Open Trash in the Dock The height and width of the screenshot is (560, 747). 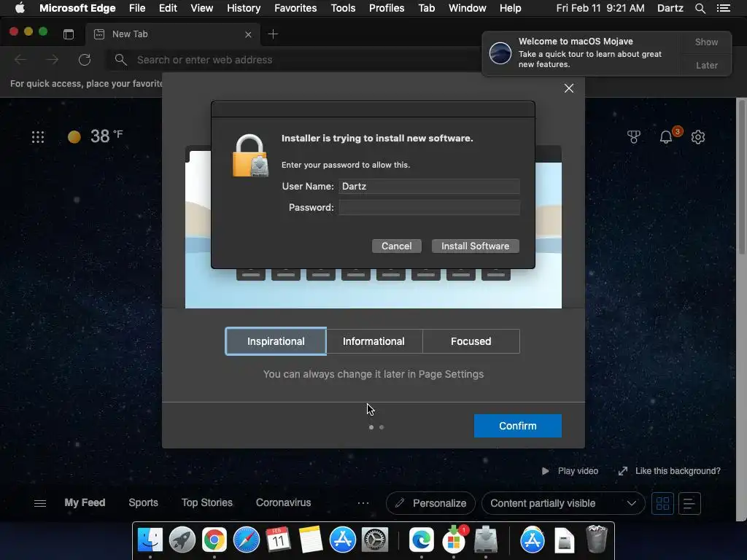(597, 539)
